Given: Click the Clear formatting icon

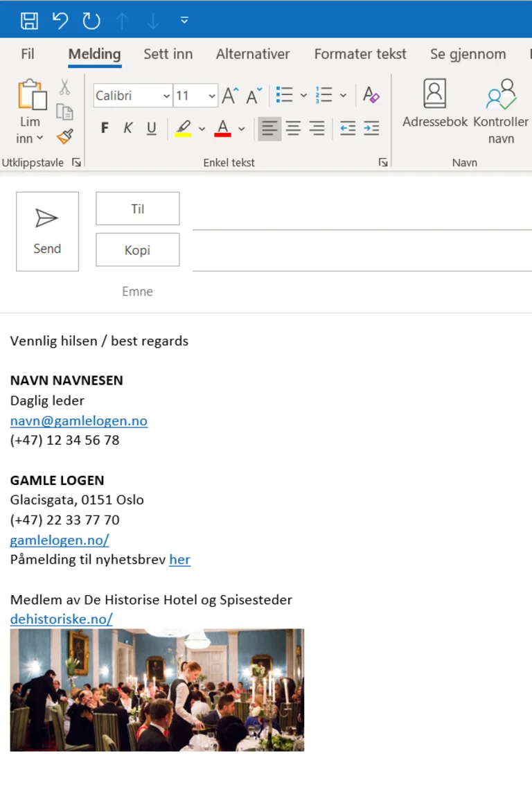Looking at the screenshot, I should (371, 95).
